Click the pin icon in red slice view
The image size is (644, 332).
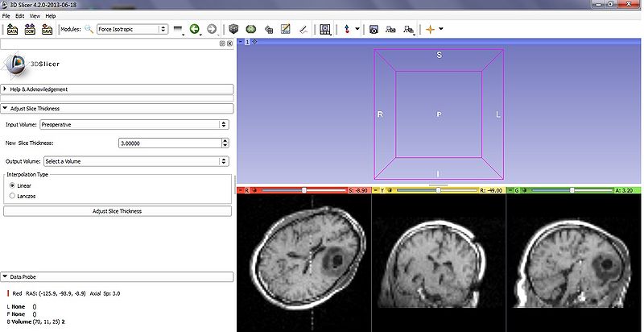241,191
